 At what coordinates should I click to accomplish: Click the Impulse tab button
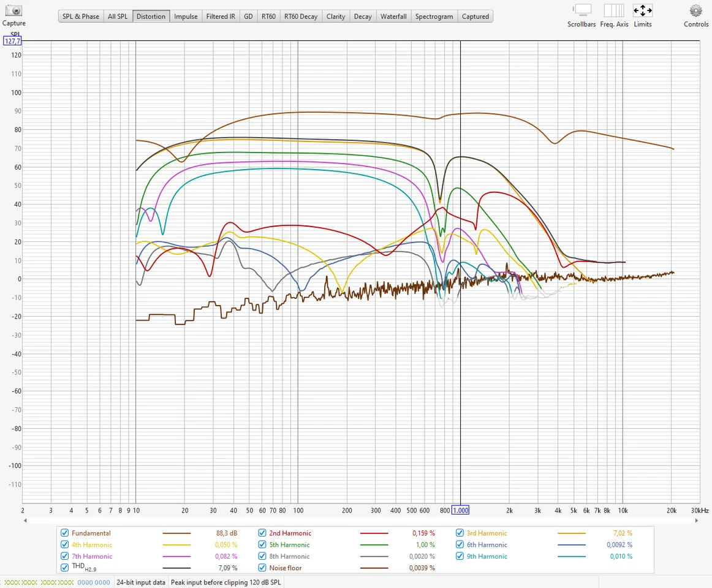click(x=186, y=17)
